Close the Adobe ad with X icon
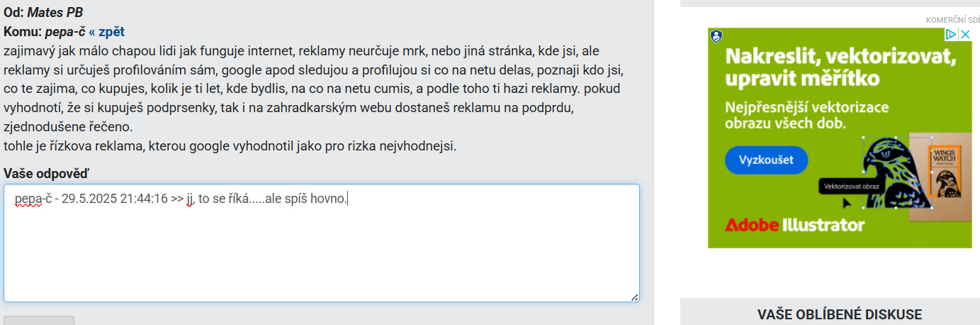This screenshot has width=980, height=325. pyautogui.click(x=965, y=34)
